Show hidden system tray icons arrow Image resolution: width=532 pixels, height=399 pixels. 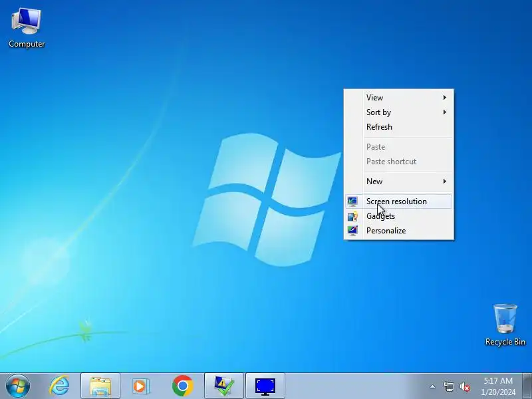point(432,386)
